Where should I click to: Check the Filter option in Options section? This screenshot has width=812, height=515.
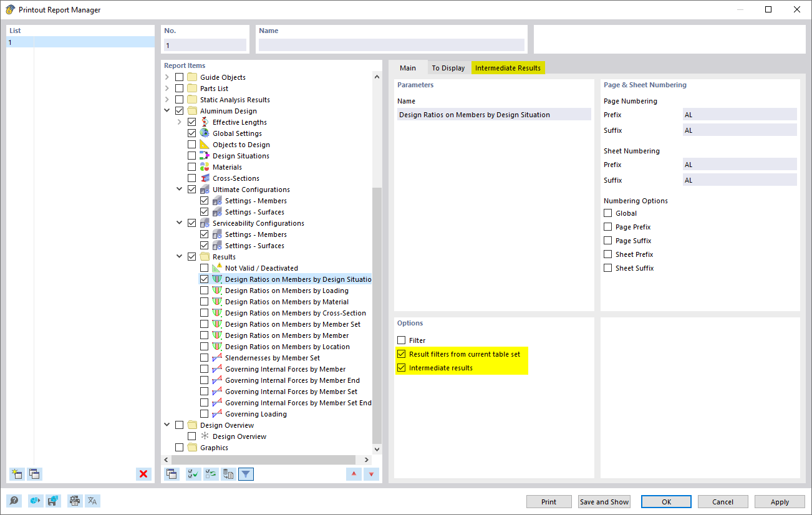click(x=401, y=340)
